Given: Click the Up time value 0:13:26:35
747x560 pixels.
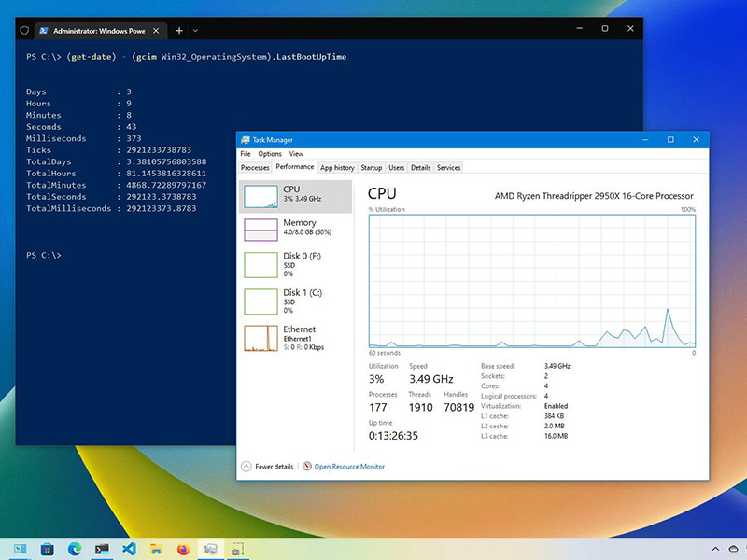Looking at the screenshot, I should [x=393, y=436].
